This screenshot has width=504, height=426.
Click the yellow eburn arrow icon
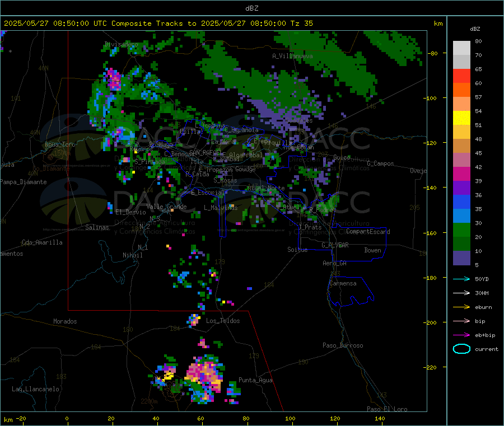point(461,307)
